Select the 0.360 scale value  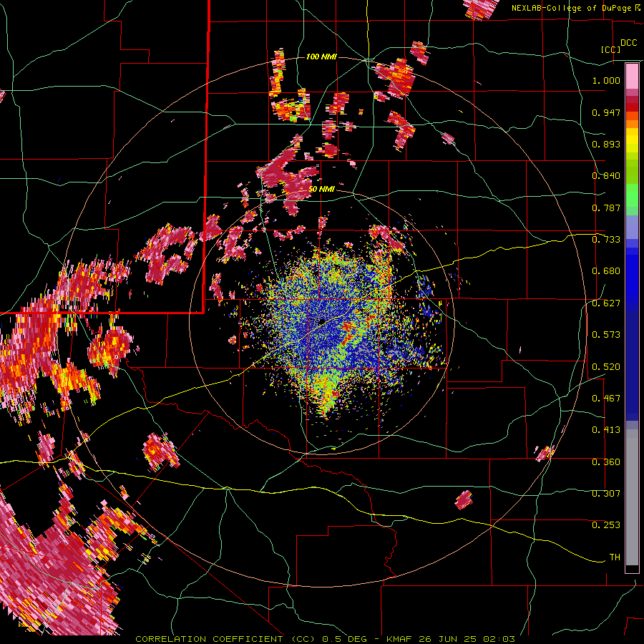[x=606, y=462]
